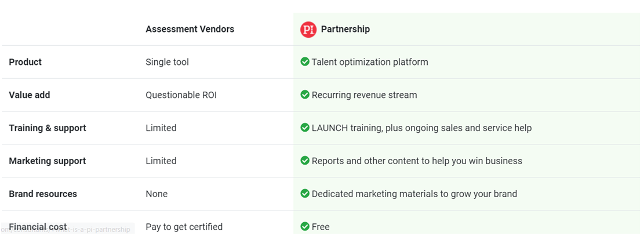Click the Product row label
The image size is (644, 243).
click(25, 62)
